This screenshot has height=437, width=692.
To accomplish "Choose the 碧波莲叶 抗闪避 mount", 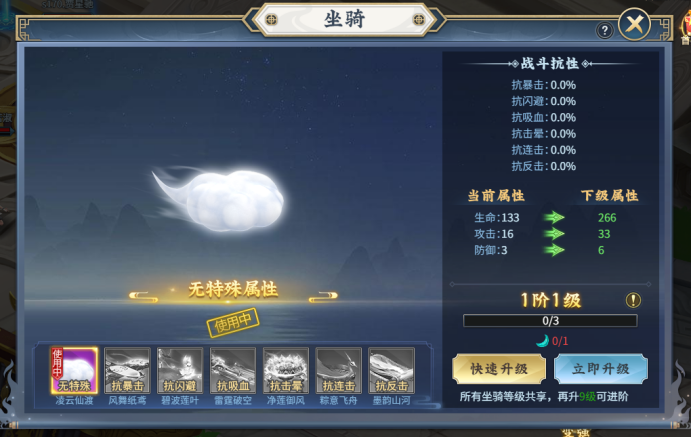I will click(180, 370).
